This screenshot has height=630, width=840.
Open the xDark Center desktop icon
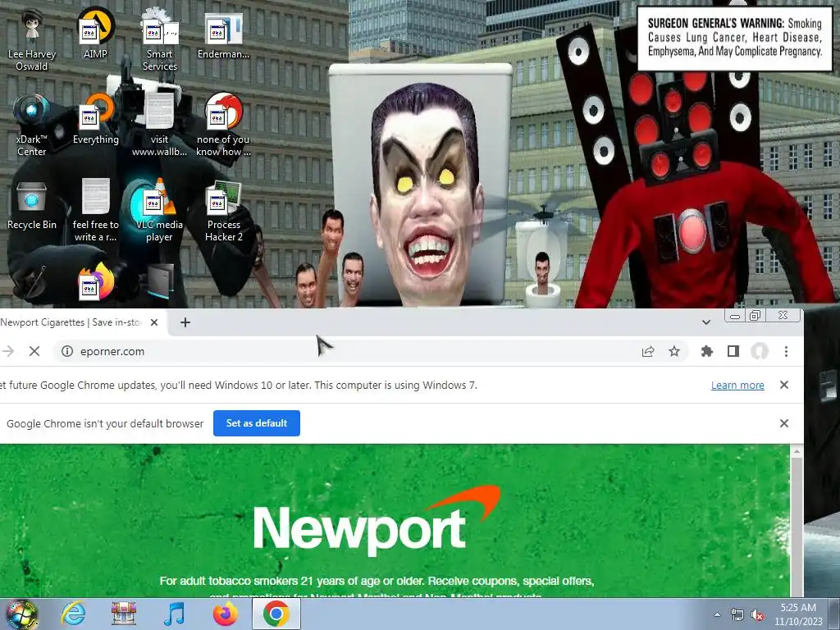tap(32, 125)
